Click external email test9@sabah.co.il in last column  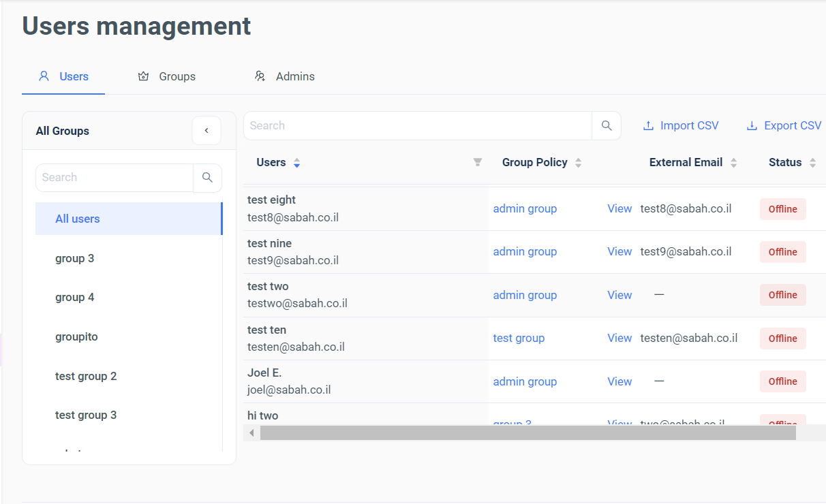point(686,251)
